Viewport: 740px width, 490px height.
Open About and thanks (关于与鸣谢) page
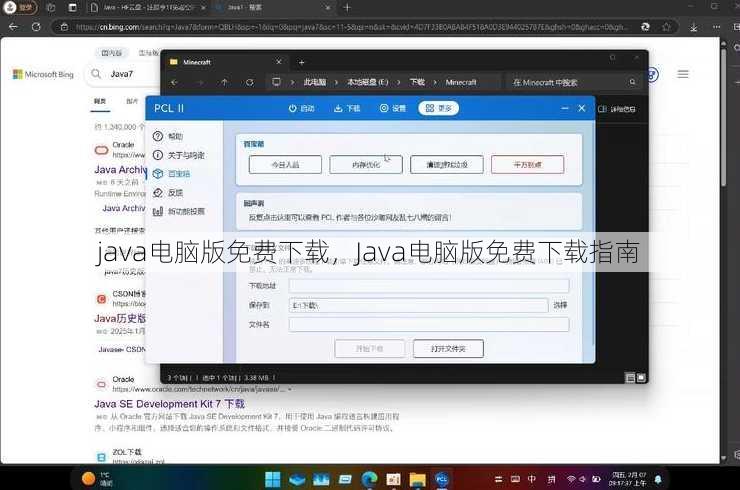tap(179, 155)
